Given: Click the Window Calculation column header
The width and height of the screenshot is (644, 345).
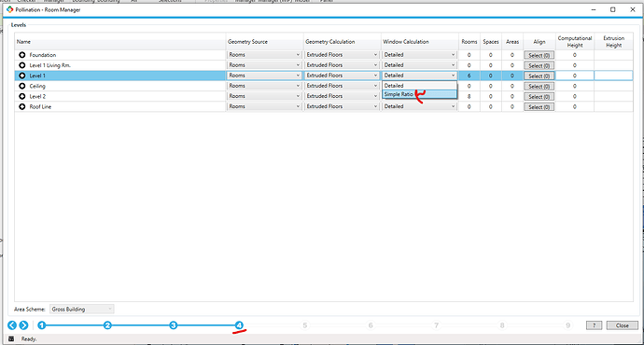Looking at the screenshot, I should point(420,41).
